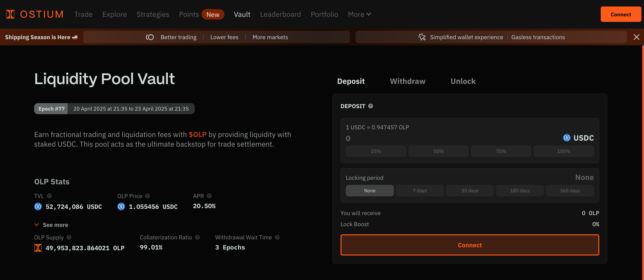
Task: Open the DEPOSIT help icon
Action: 371,106
